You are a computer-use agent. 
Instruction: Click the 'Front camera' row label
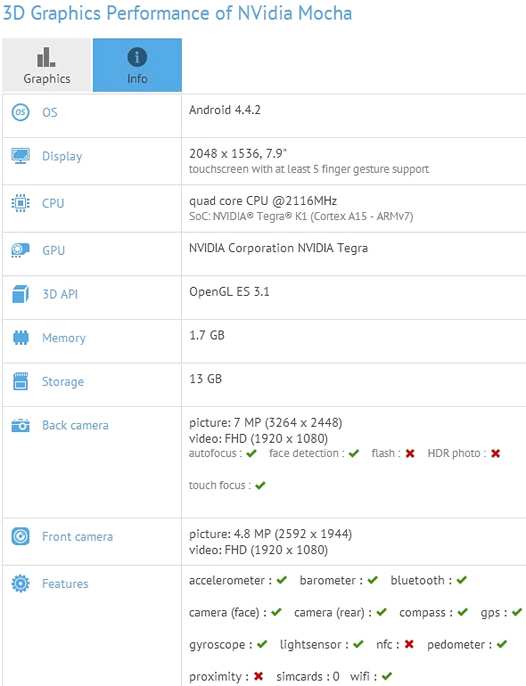pyautogui.click(x=77, y=536)
